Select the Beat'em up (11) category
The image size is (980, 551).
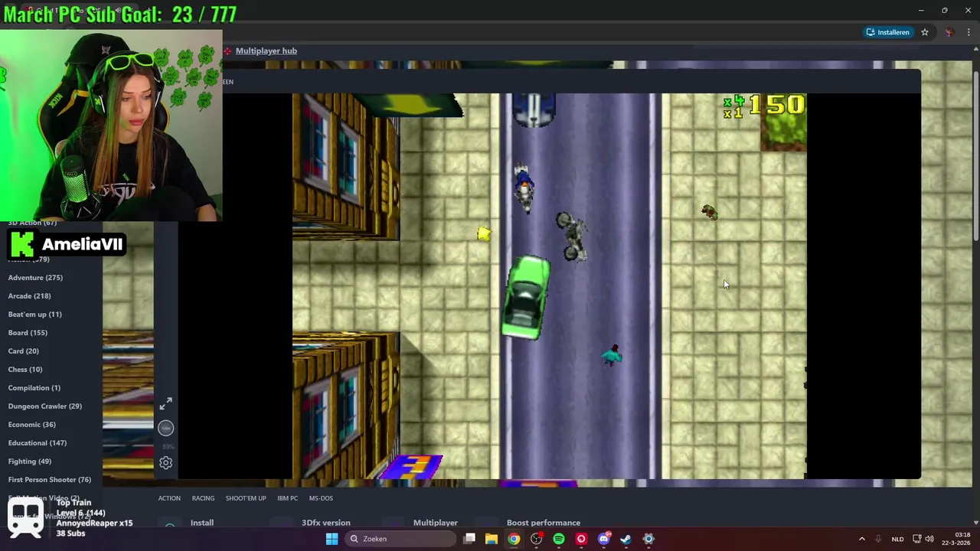tap(34, 315)
